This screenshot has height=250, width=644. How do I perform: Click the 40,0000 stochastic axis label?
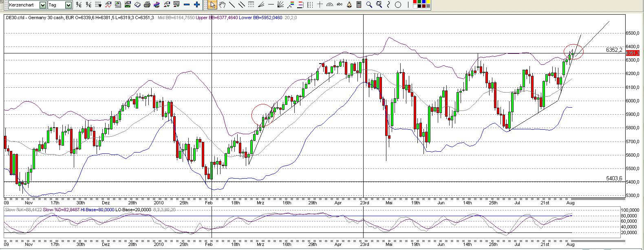click(629, 227)
